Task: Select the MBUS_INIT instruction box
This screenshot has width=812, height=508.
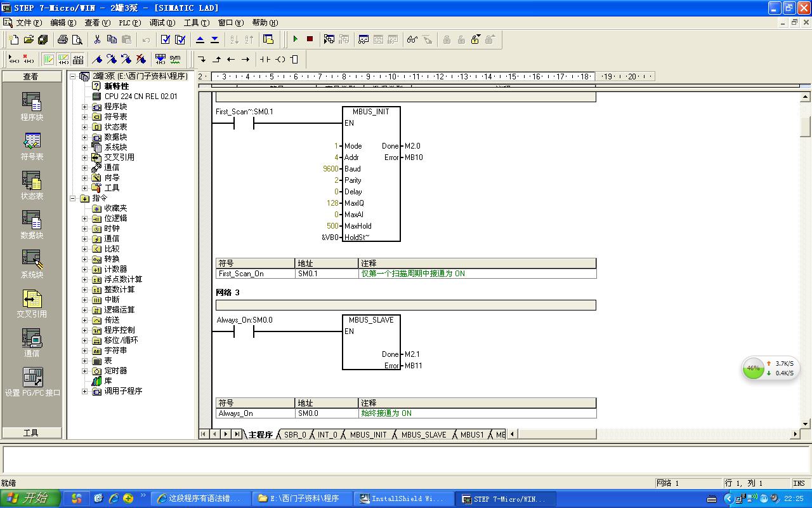Action: (371, 174)
